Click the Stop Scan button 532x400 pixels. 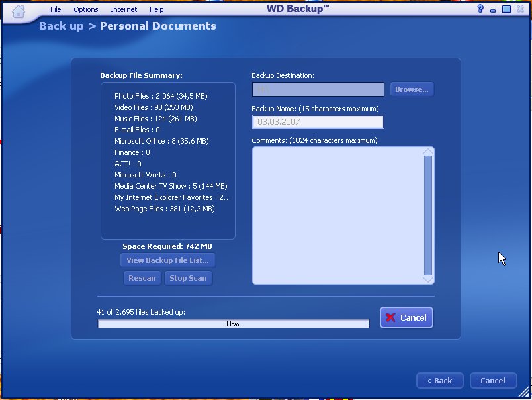188,278
